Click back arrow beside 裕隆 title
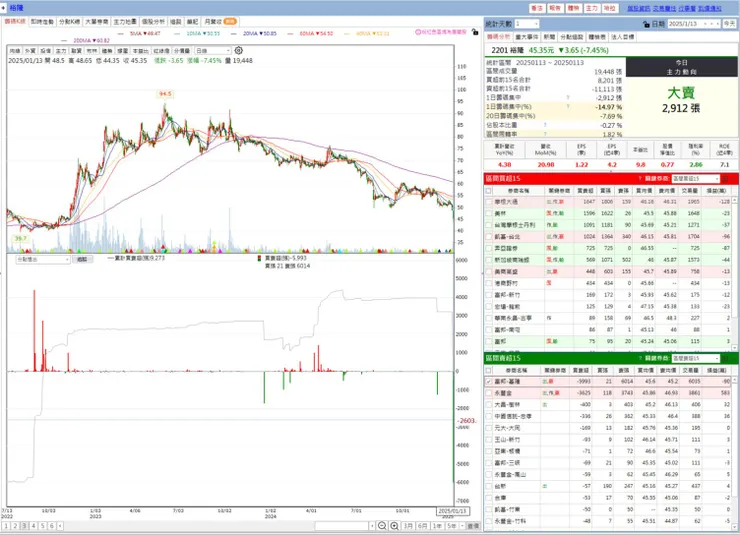Image resolution: width=740 pixels, height=535 pixels. (4, 8)
